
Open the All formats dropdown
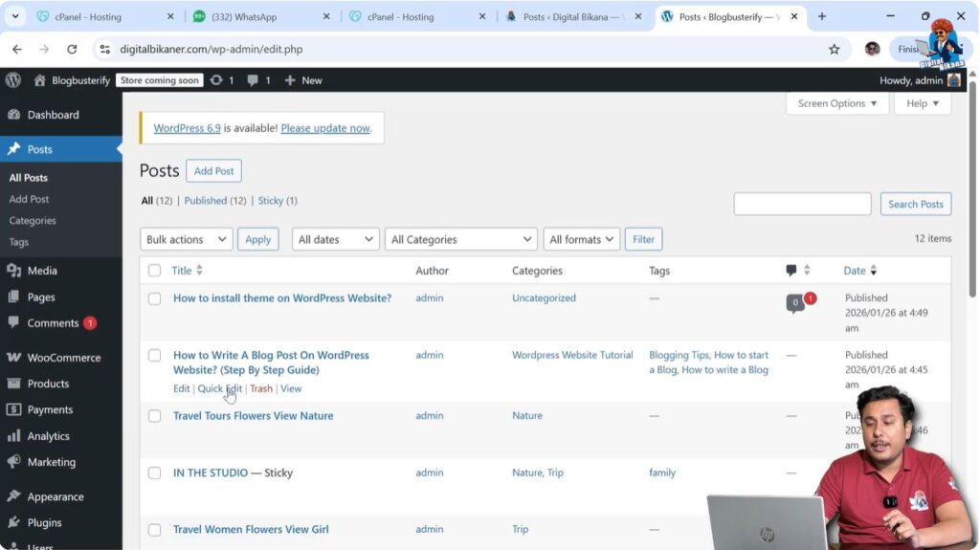[x=581, y=239]
